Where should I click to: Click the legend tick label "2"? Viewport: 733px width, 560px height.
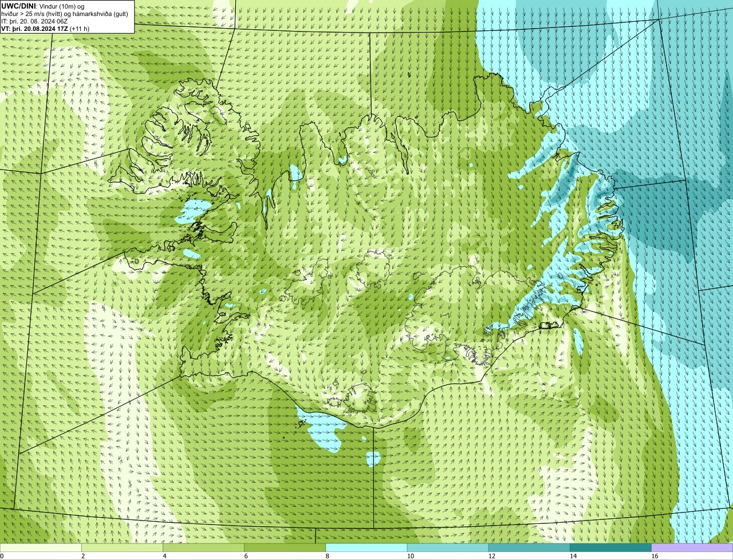pos(83,556)
